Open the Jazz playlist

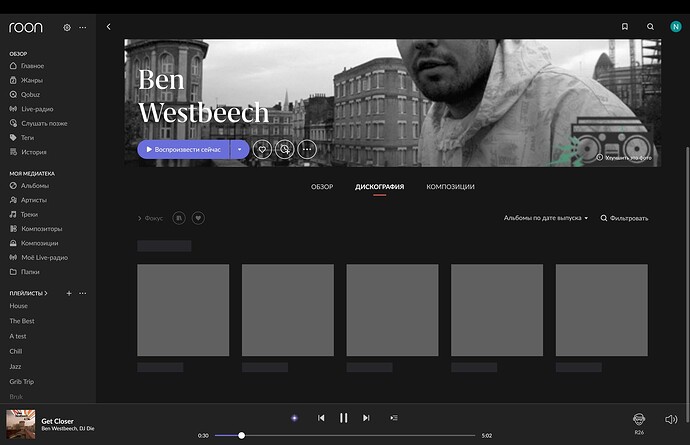[15, 366]
